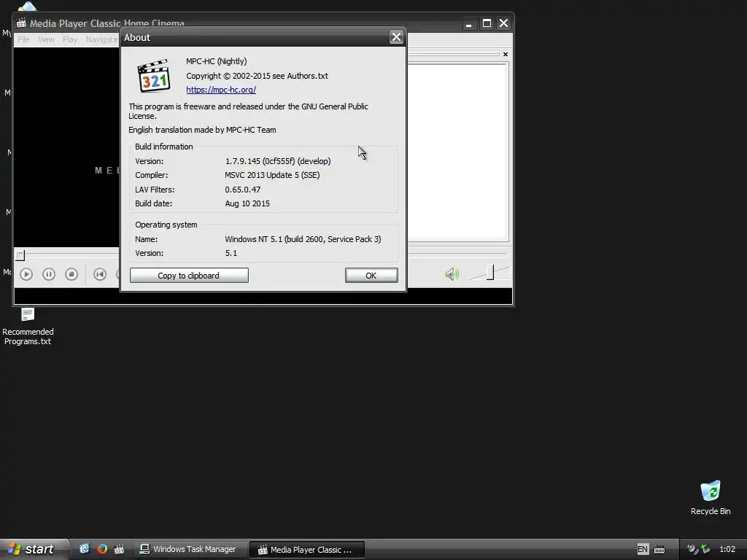Image resolution: width=747 pixels, height=560 pixels.
Task: Click the 1:02 taskbar clock
Action: [727, 549]
